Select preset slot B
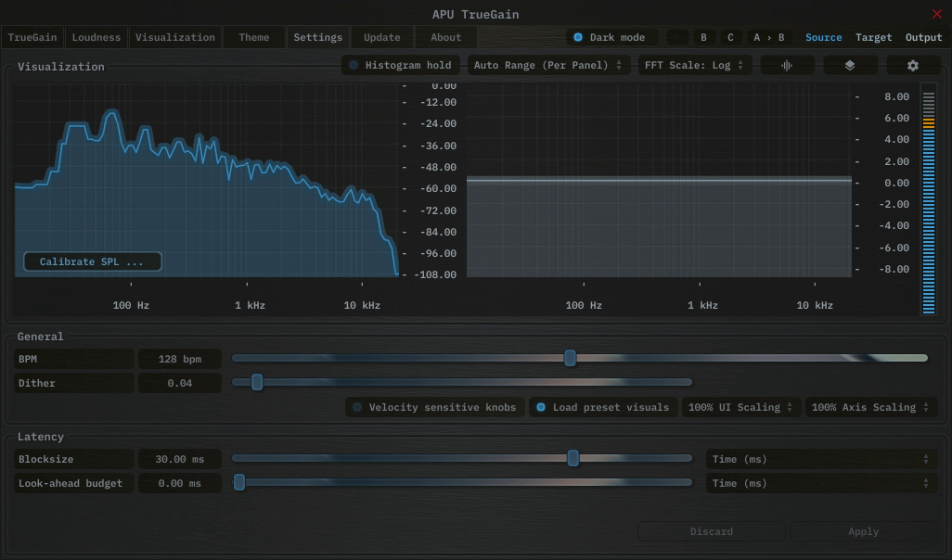This screenshot has height=560, width=952. point(704,37)
